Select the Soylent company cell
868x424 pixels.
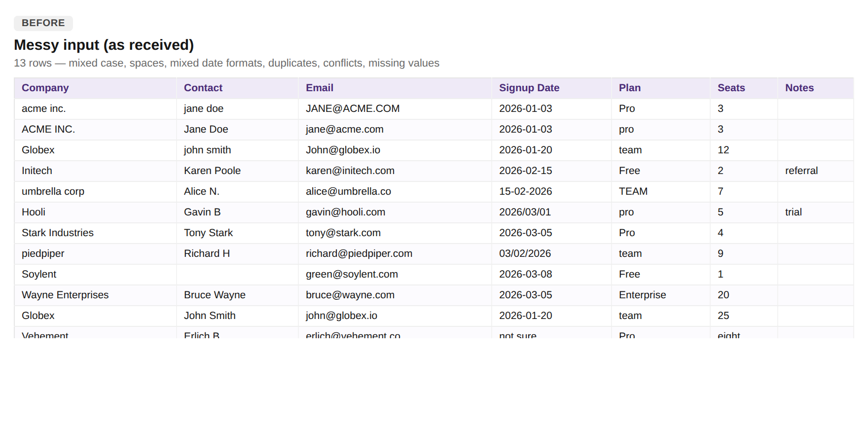click(x=95, y=275)
